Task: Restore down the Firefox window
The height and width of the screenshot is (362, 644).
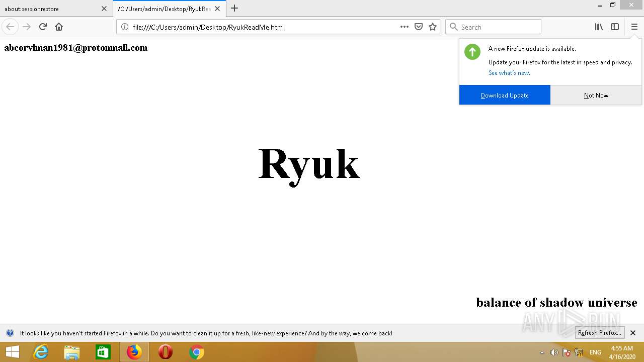Action: pos(613,5)
